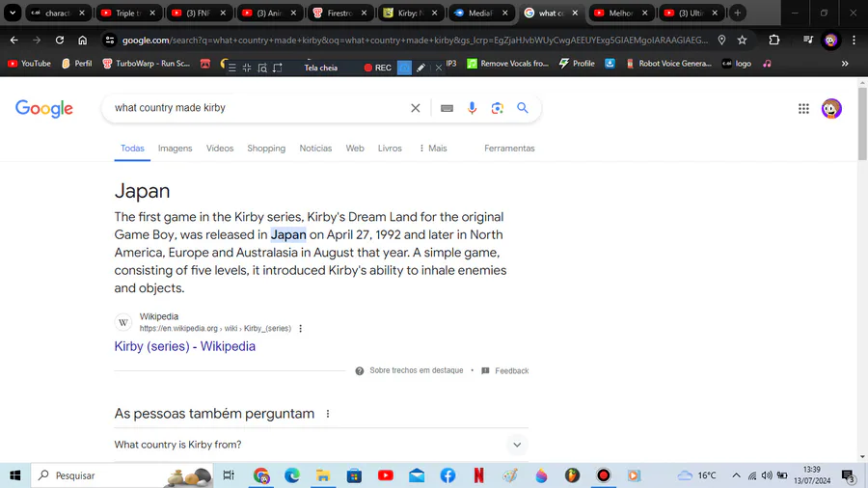Open YouTube from the Windows taskbar
Image resolution: width=868 pixels, height=488 pixels.
click(x=386, y=475)
